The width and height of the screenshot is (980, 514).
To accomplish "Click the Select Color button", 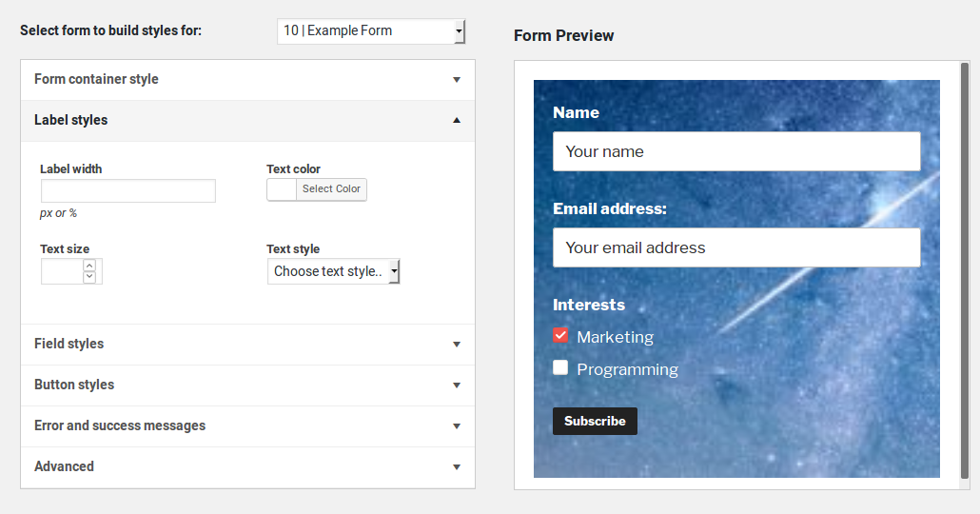I will pyautogui.click(x=331, y=189).
